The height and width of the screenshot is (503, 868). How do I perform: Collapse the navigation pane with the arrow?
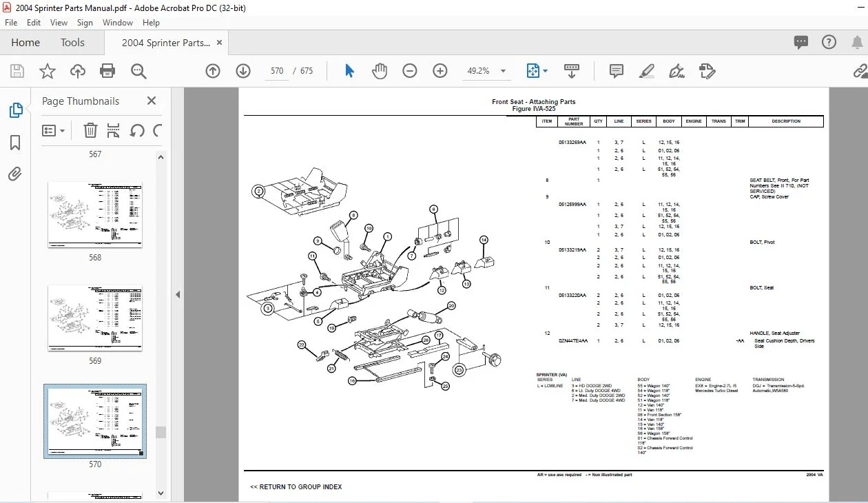click(x=178, y=294)
